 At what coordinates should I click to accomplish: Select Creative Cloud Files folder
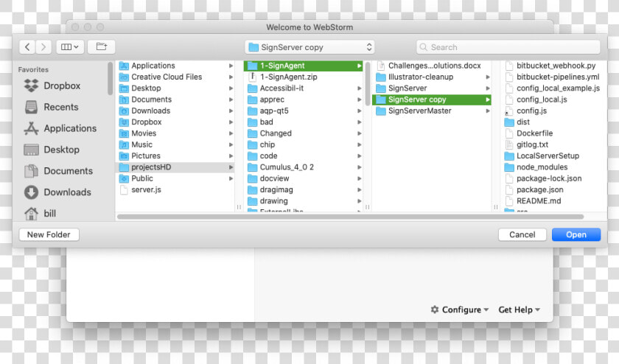(175, 77)
